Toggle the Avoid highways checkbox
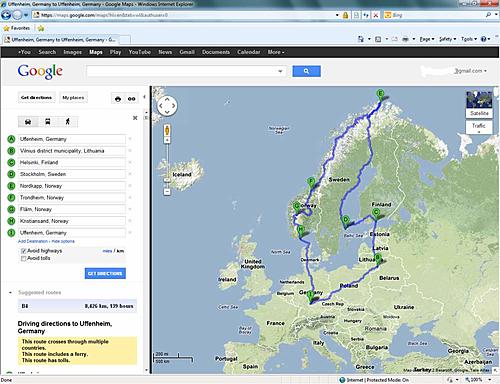 [23, 251]
